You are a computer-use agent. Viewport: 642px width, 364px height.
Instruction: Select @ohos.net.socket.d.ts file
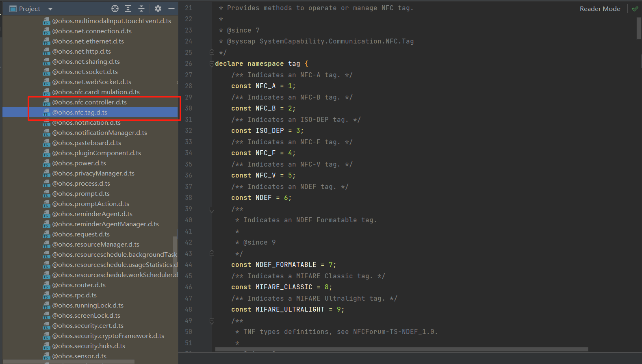click(x=85, y=71)
